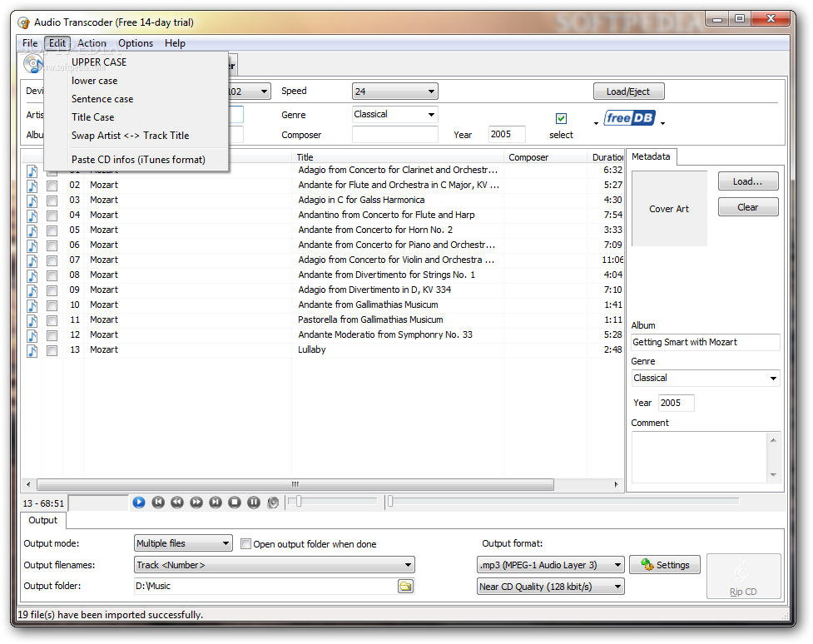Viewport: 813px width, 644px height.
Task: Click the music note icon for track 02
Action: 32,186
